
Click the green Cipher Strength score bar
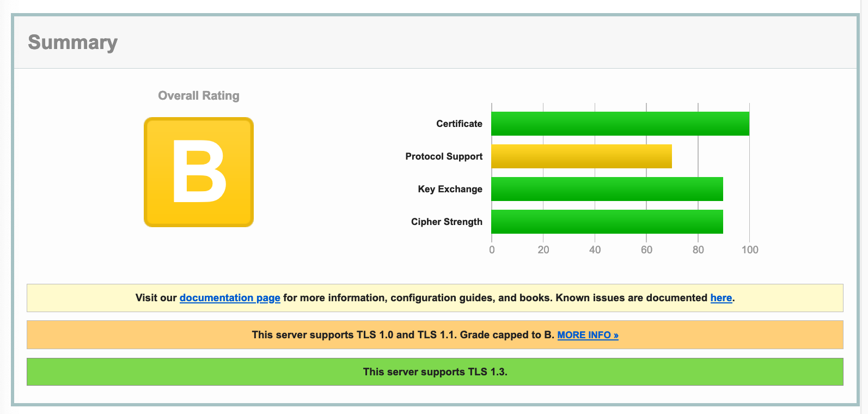pos(607,222)
